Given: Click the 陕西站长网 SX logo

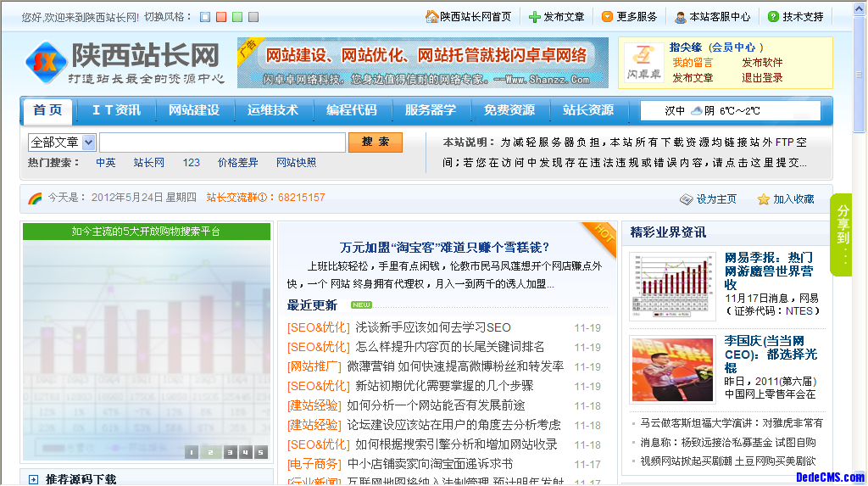Looking at the screenshot, I should pos(45,61).
